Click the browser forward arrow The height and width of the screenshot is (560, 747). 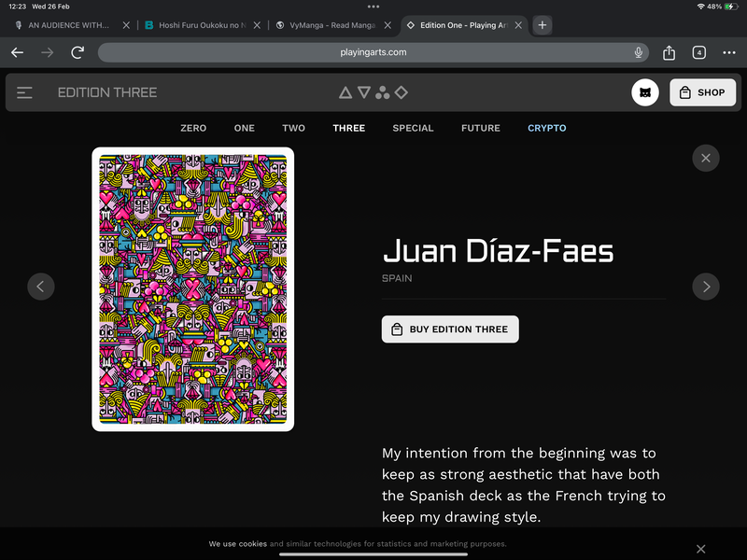(x=48, y=52)
